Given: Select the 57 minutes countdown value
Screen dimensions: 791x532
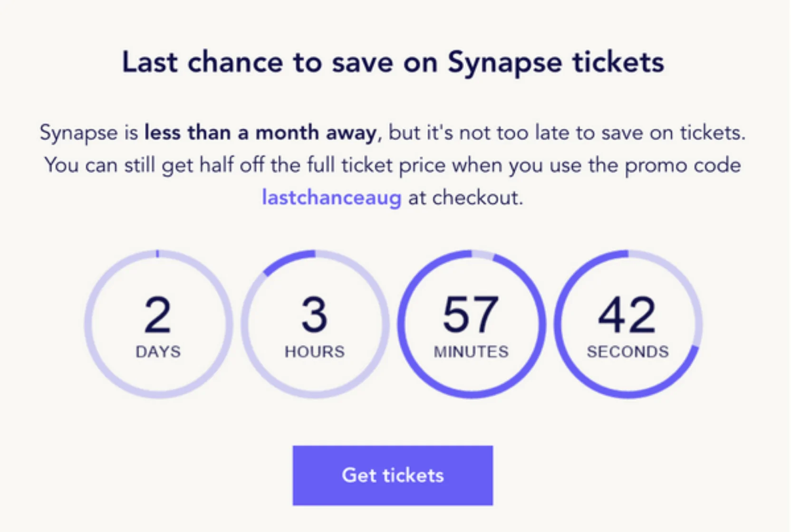Looking at the screenshot, I should (x=471, y=314).
